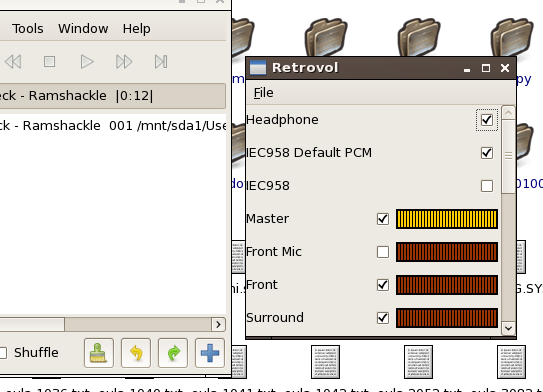This screenshot has width=543, height=392.
Task: Click the Master label in Retrovol
Action: (x=267, y=219)
